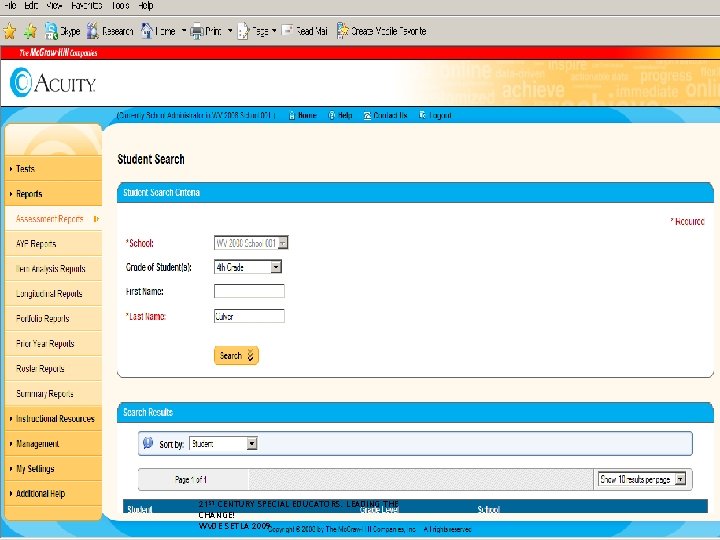
Task: Open Portfolio Reports in sidebar
Action: point(53,319)
